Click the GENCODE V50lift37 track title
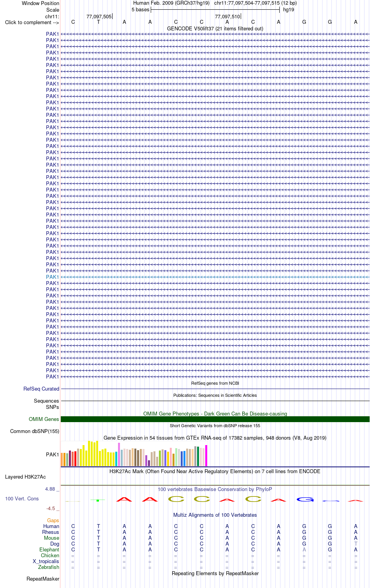The height and width of the screenshot is (588, 370). point(215,28)
